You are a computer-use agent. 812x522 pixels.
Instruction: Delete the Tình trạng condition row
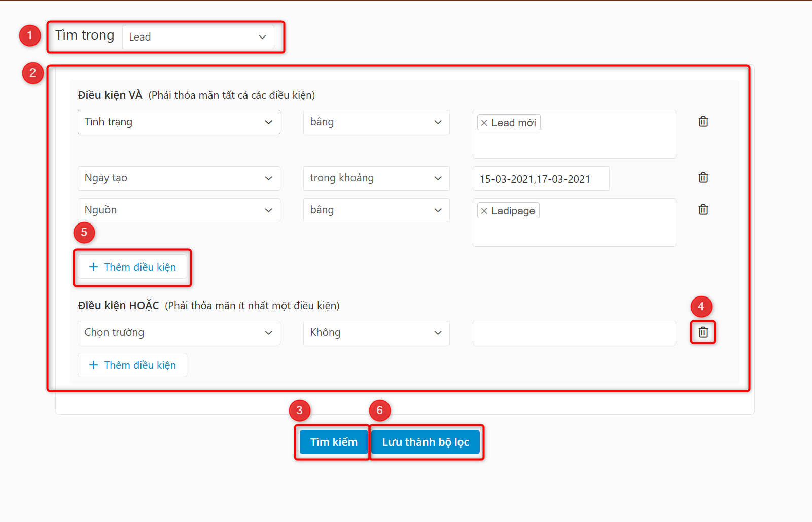click(x=703, y=122)
